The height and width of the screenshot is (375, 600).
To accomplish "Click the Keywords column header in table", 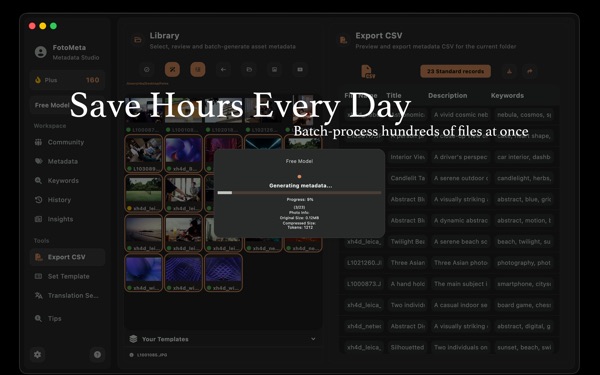I will coord(507,96).
